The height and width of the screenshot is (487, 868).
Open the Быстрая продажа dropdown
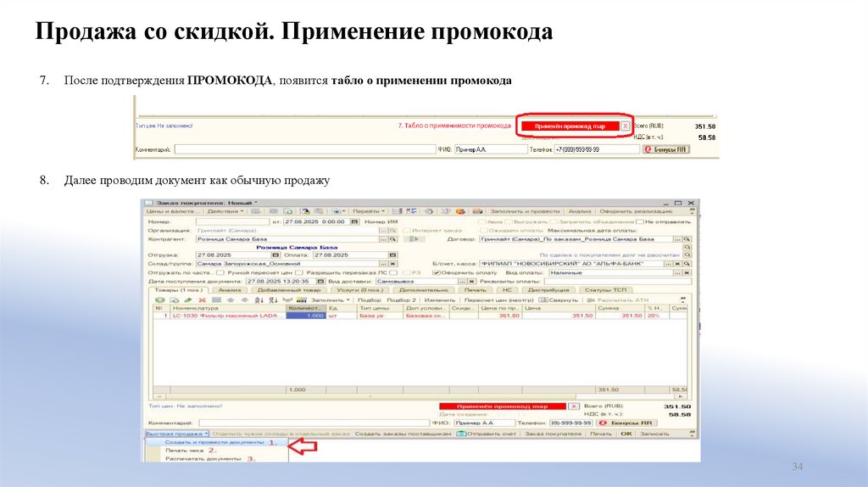click(177, 434)
